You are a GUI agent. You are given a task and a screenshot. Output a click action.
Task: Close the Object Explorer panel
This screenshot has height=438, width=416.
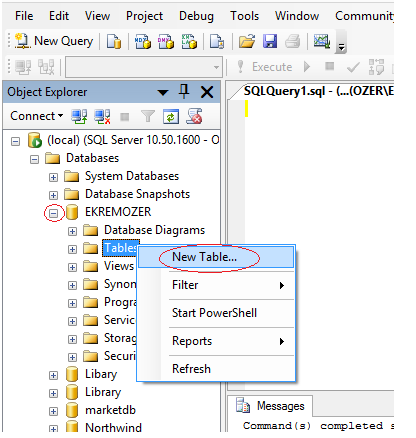point(207,92)
